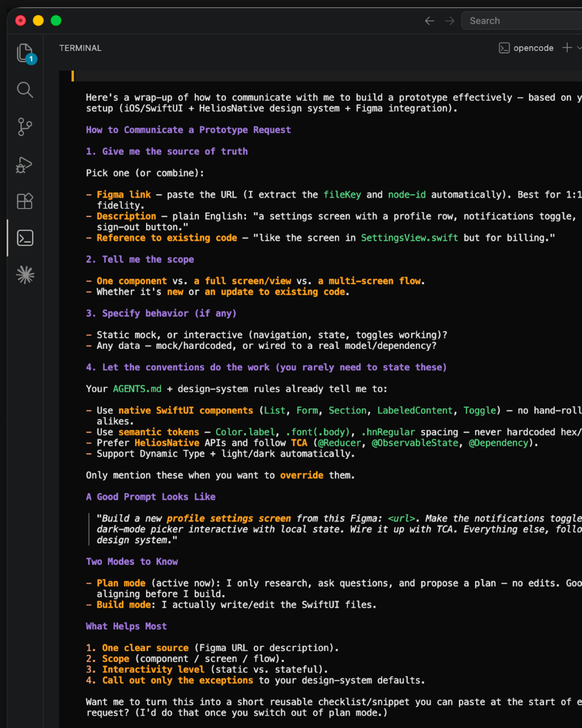Open the Extensions view
The height and width of the screenshot is (728, 582).
[x=25, y=201]
